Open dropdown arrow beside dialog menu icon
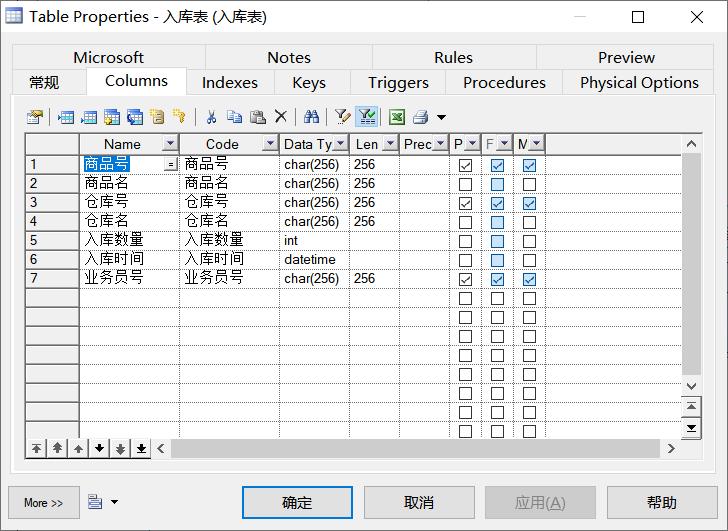This screenshot has height=531, width=728. coord(114,502)
